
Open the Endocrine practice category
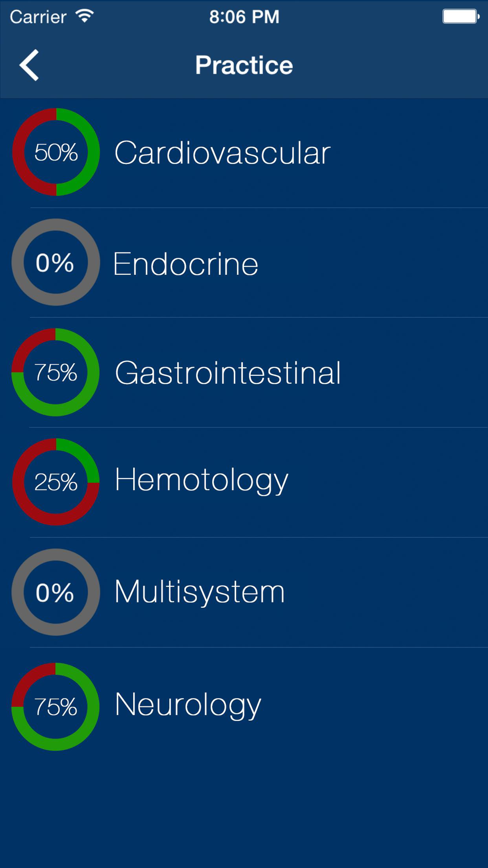click(185, 264)
